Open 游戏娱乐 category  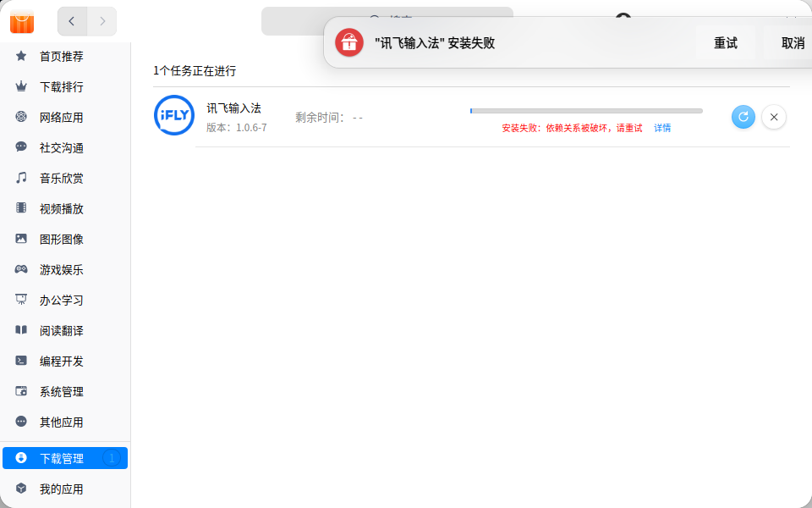point(65,269)
